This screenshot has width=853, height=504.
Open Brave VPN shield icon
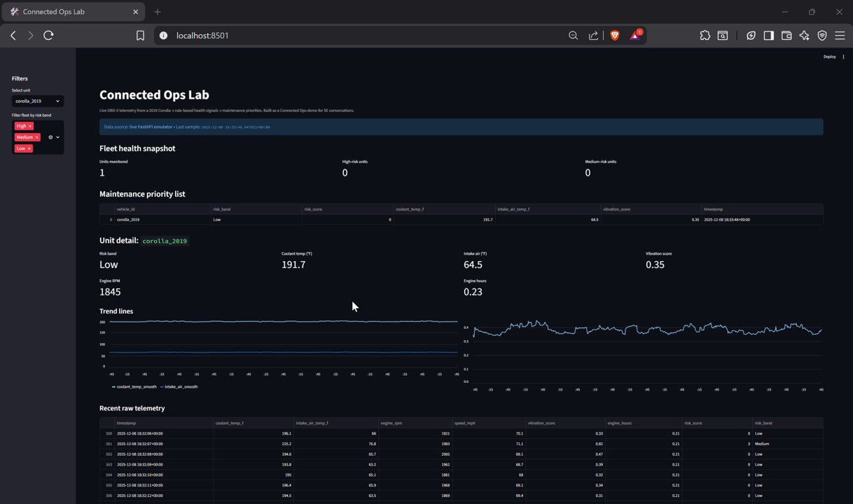822,36
